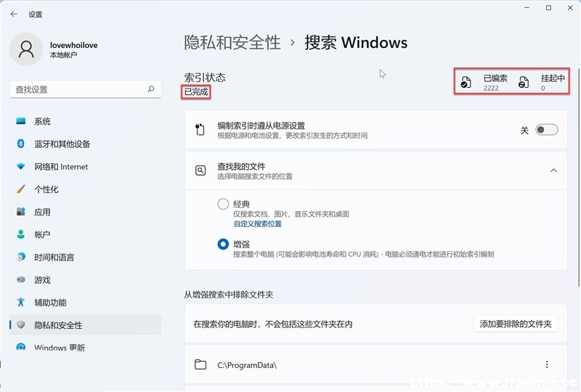This screenshot has width=581, height=392.
Task: Go back with the arrow icon
Action: [x=14, y=15]
